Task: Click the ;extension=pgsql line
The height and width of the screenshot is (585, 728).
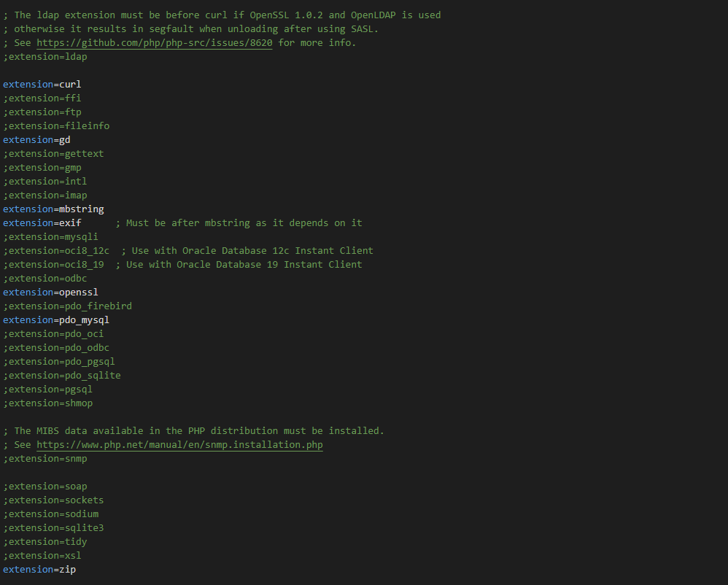Action: pos(47,390)
